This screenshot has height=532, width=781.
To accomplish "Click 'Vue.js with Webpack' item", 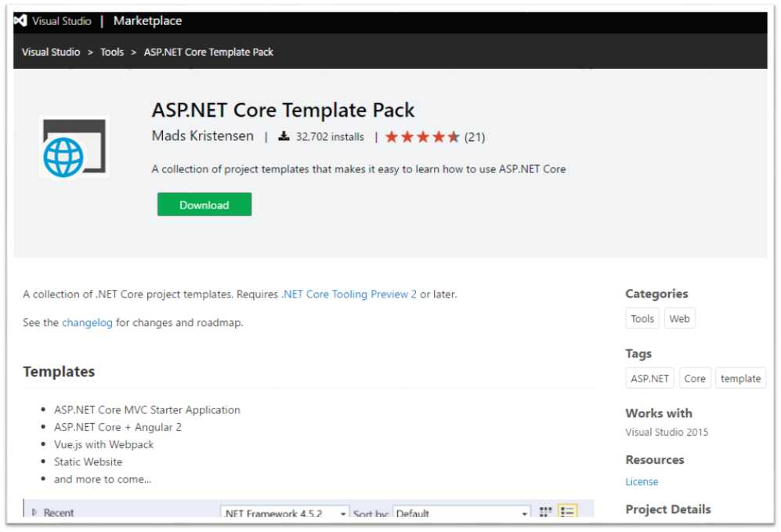I will (x=103, y=445).
